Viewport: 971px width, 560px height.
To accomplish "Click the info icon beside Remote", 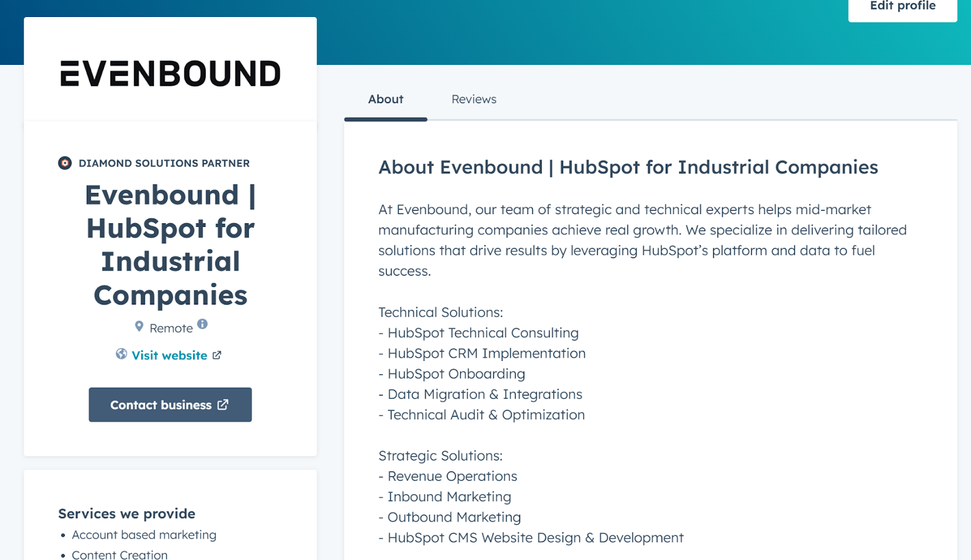I will coord(203,324).
